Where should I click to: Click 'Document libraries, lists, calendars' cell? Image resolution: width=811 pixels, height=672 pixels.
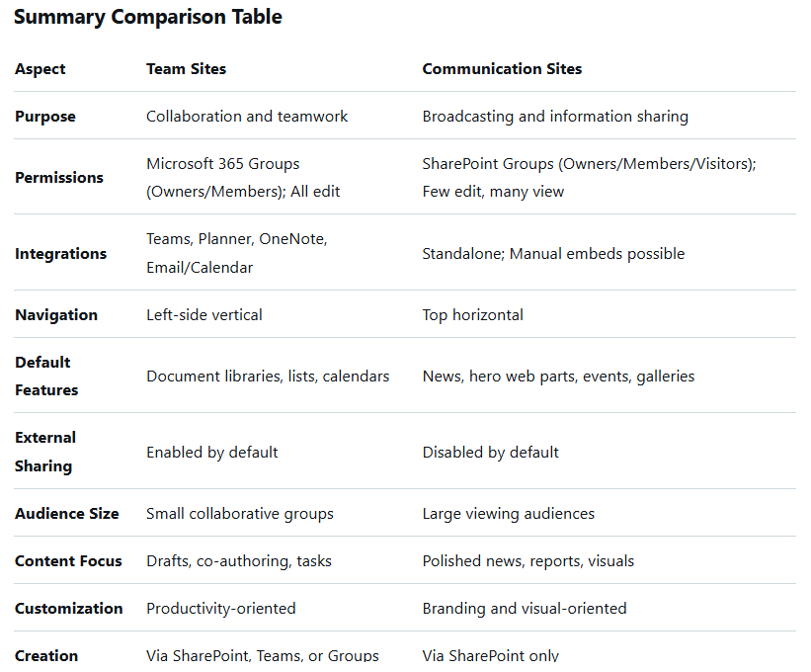click(268, 377)
